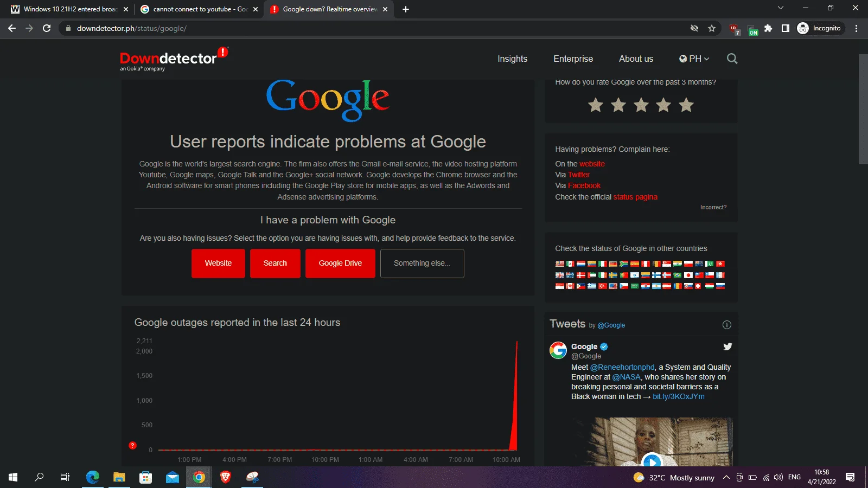Open the bit.ly/3KOxJYm link
Viewport: 868px width, 488px height.
click(679, 396)
